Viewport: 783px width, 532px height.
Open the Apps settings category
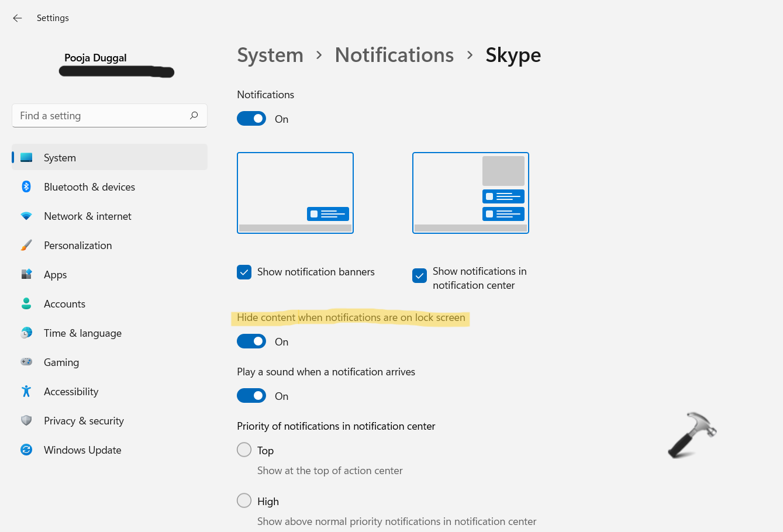coord(56,275)
